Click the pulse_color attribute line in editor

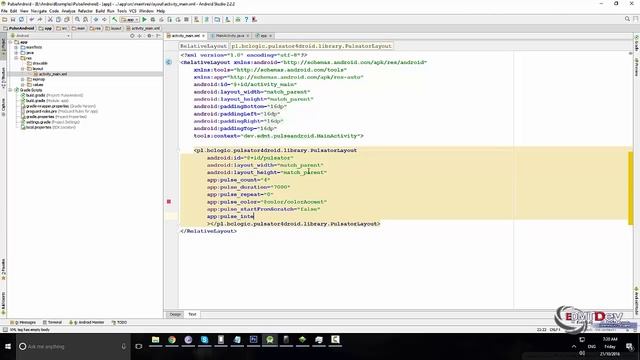(x=267, y=202)
